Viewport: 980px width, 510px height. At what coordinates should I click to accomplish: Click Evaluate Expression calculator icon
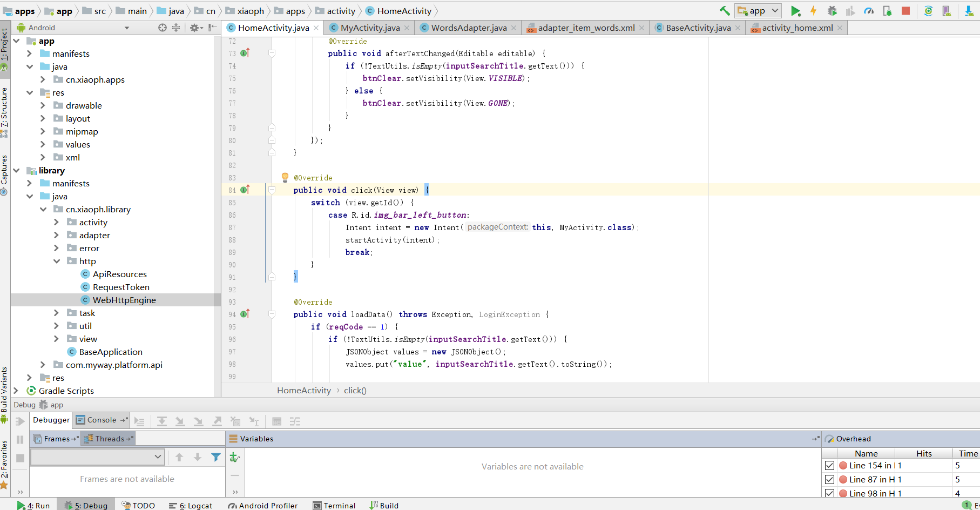276,421
